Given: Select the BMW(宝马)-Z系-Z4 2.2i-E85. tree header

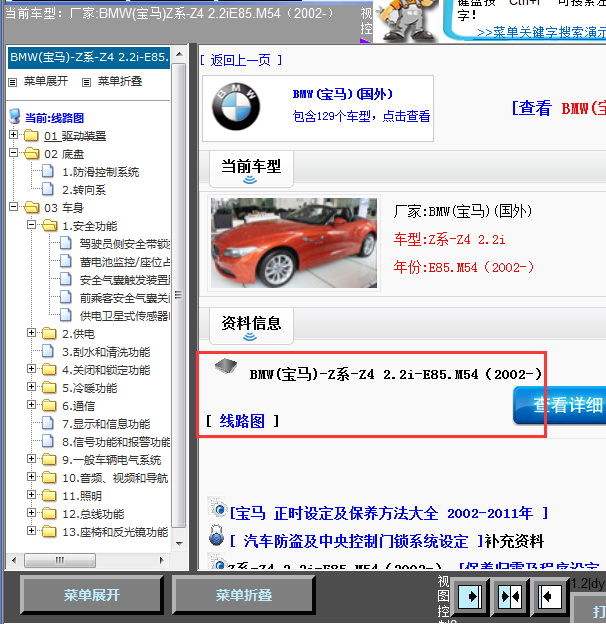Looking at the screenshot, I should 89,57.
